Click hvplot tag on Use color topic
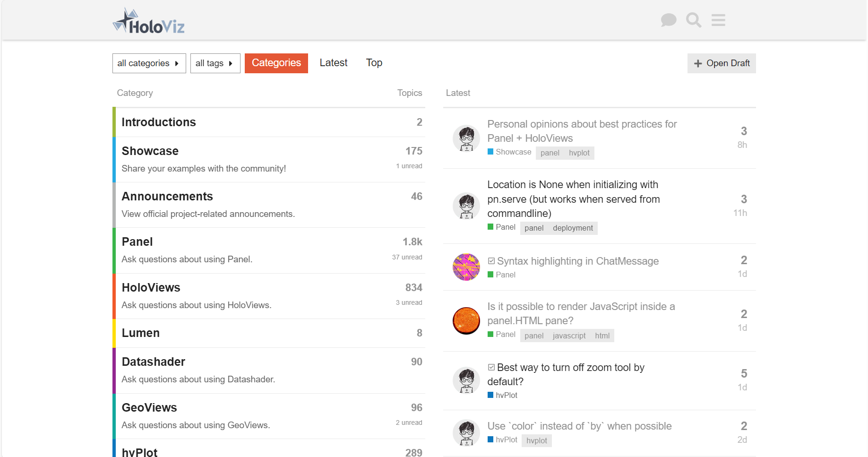 (x=536, y=440)
